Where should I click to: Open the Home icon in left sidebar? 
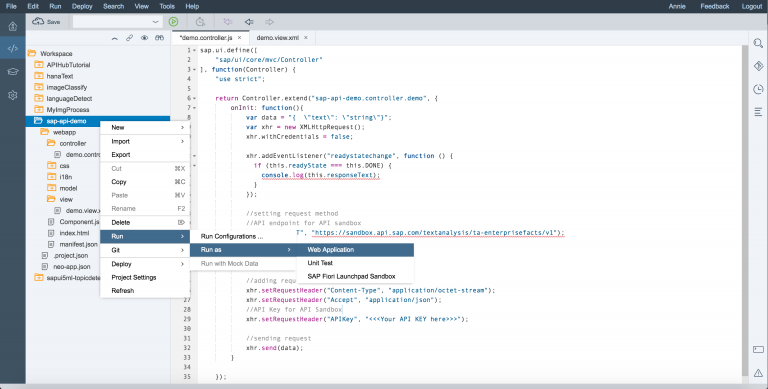(13, 26)
